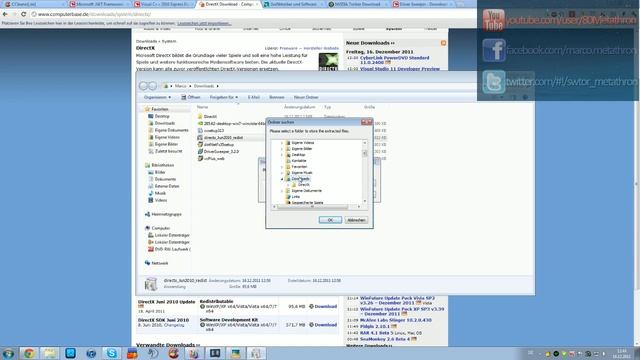Select Videos library in Explorer sidebar
This screenshot has height=360, width=640.
click(x=158, y=200)
